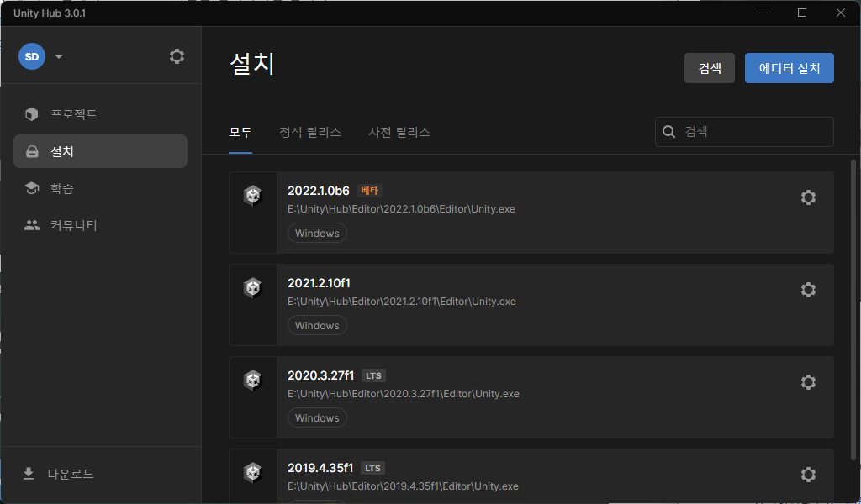Screen dimensions: 861x504
Task: Click Unity logo of 2022.1.0b6
Action: coord(252,195)
